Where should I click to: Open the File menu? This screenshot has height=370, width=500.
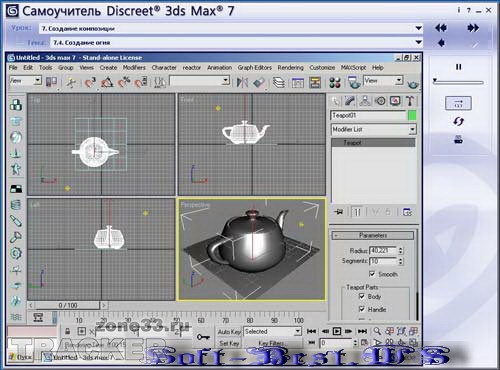coord(13,68)
